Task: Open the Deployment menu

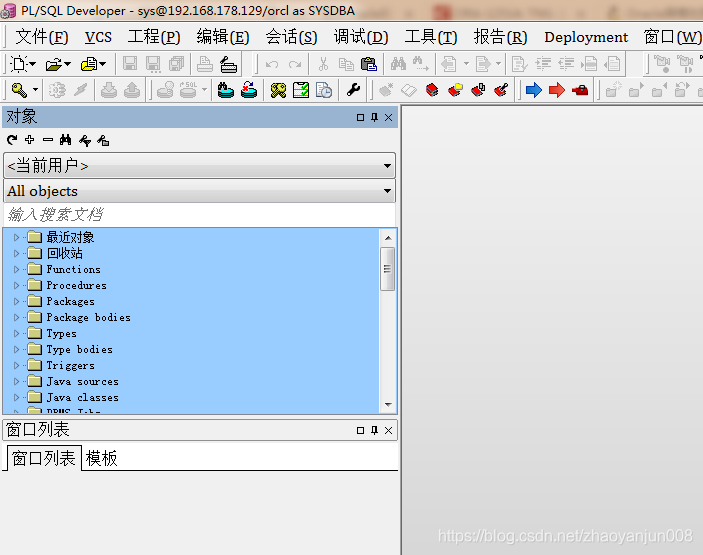Action: 586,37
